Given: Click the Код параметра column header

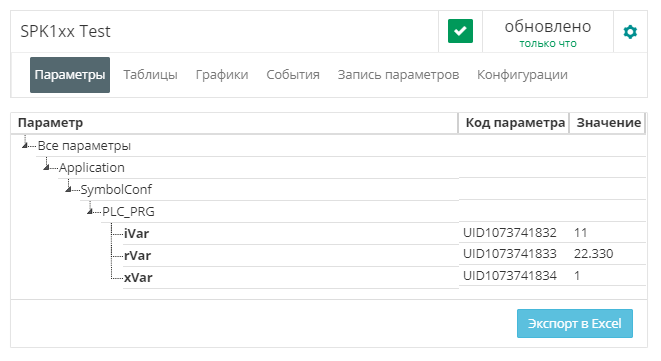Looking at the screenshot, I should coord(514,123).
